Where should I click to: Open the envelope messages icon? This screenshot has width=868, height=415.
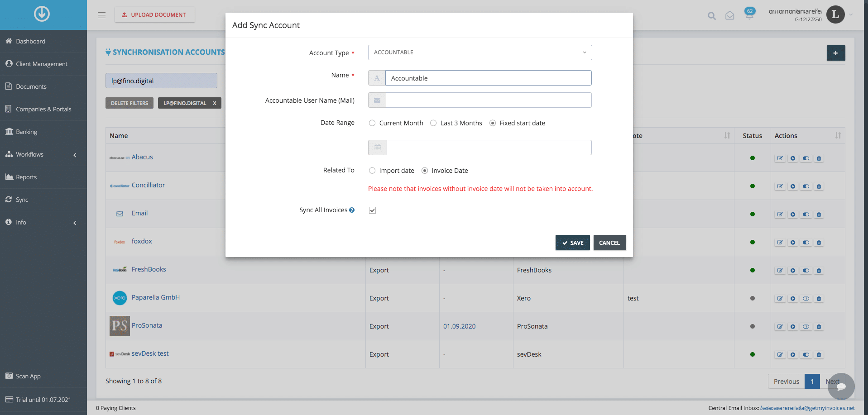730,16
